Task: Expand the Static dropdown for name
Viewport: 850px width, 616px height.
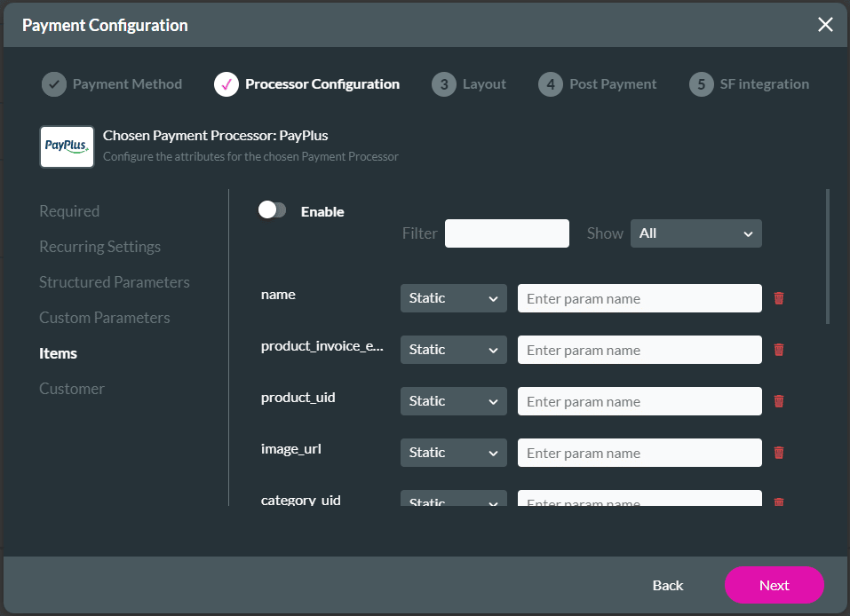Action: point(453,298)
